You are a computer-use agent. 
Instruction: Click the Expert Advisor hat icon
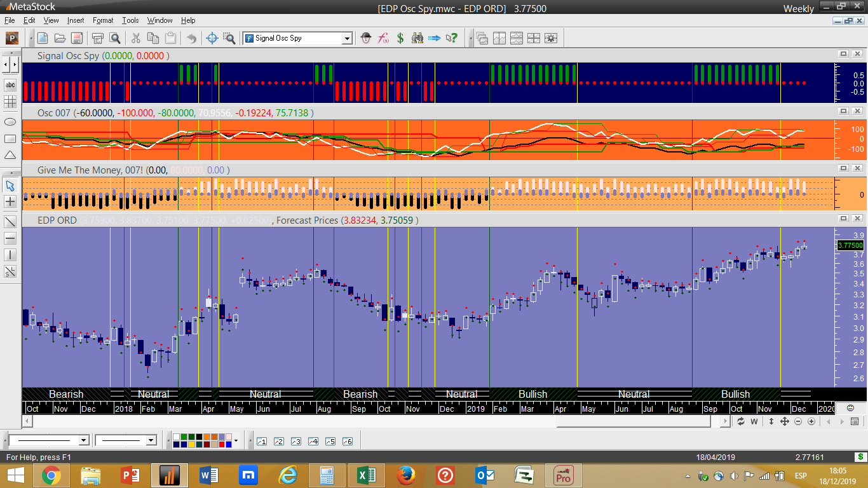click(366, 38)
